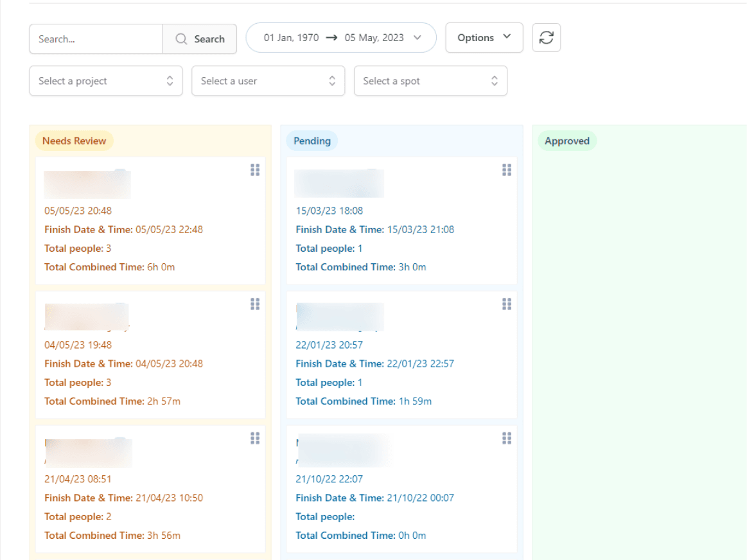The height and width of the screenshot is (560, 747).
Task: Click the magnifier icon in the Search button
Action: point(181,39)
